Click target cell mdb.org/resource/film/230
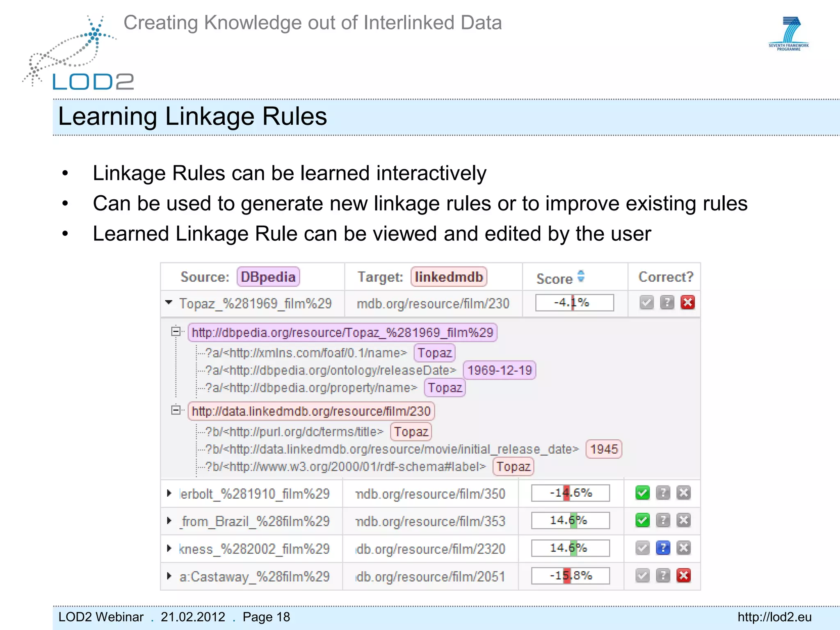The image size is (840, 630). (x=433, y=304)
